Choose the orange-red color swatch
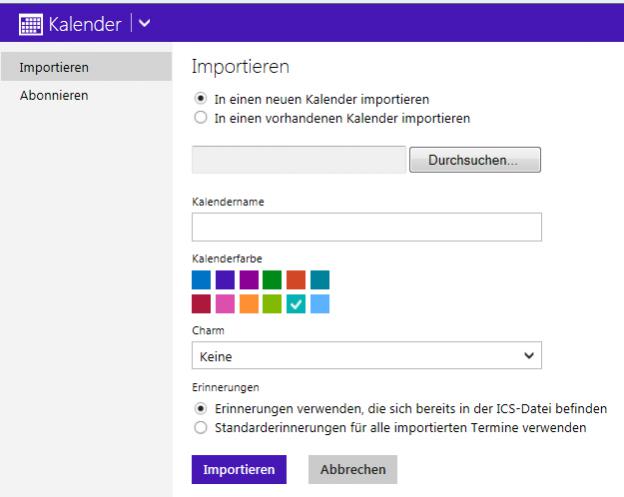 296,280
